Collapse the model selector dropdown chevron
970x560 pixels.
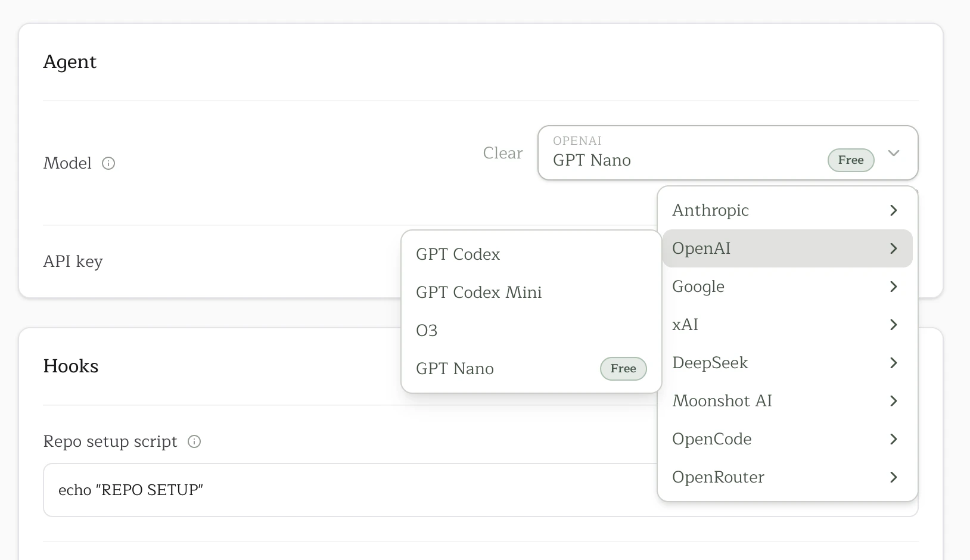click(x=894, y=153)
